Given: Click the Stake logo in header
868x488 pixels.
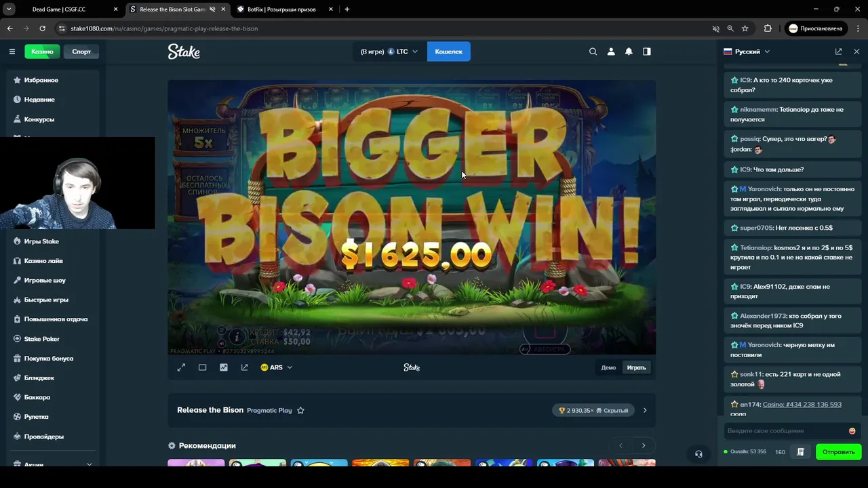Looking at the screenshot, I should point(184,52).
